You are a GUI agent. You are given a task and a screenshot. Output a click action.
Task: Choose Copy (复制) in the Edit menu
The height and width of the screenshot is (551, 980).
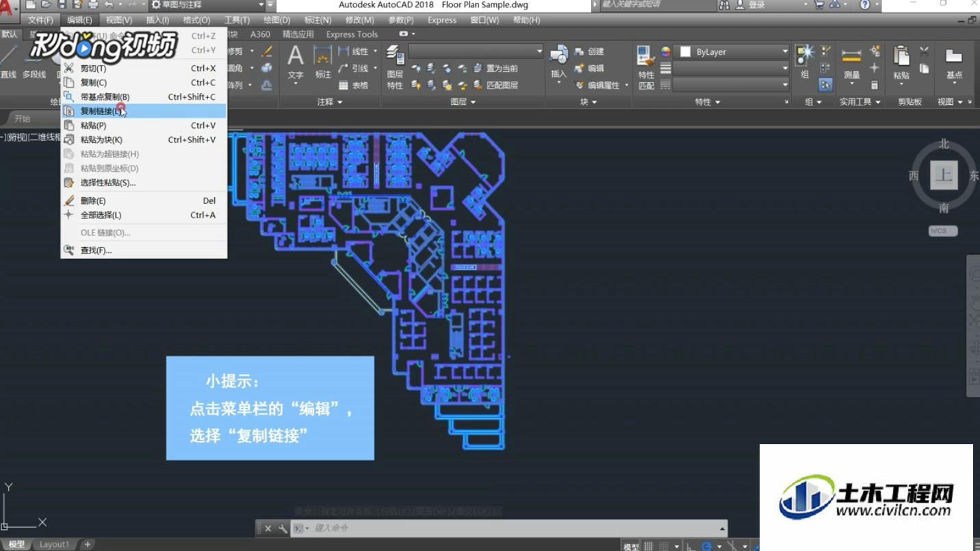144,82
